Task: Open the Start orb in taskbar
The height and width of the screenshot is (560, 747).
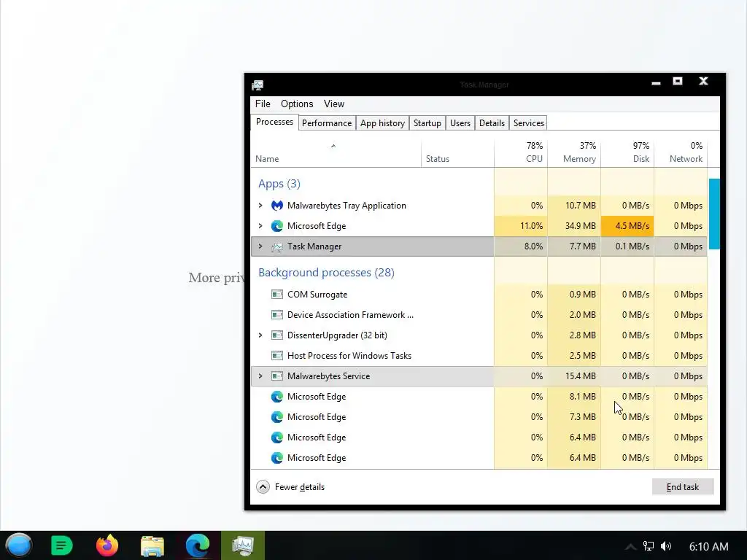Action: (x=18, y=545)
